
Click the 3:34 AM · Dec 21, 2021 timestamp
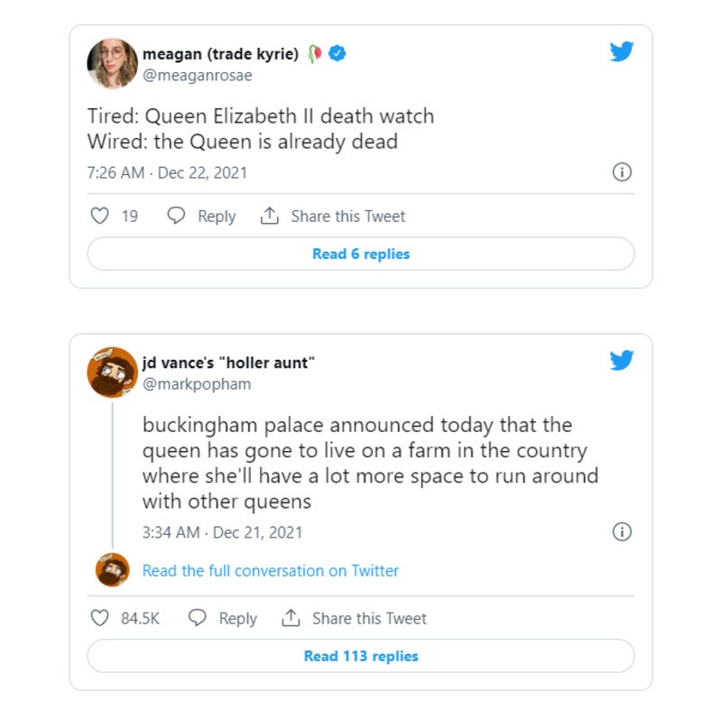223,532
